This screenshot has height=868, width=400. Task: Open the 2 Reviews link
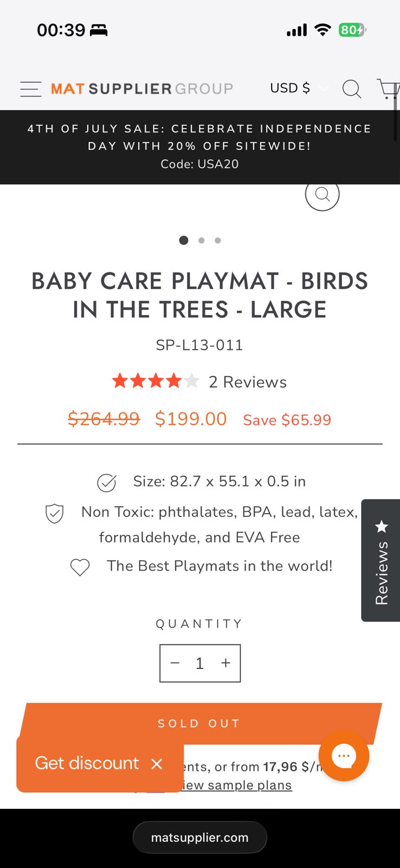248,382
